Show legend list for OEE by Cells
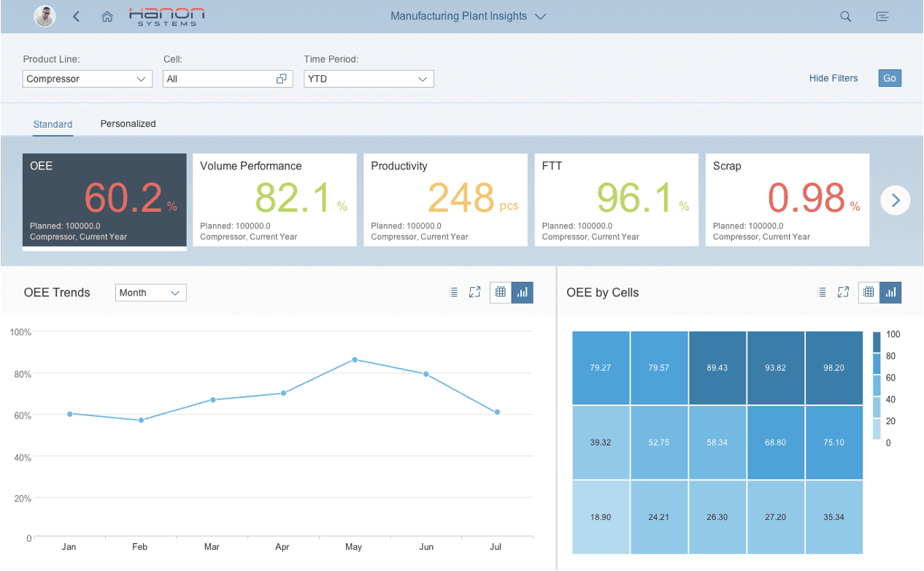The width and height of the screenshot is (924, 571). click(822, 292)
